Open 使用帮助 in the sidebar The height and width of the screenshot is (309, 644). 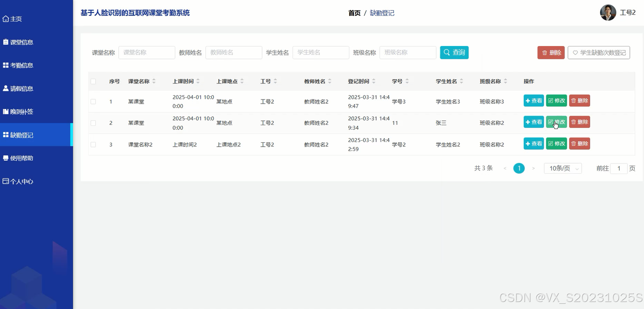pyautogui.click(x=18, y=158)
